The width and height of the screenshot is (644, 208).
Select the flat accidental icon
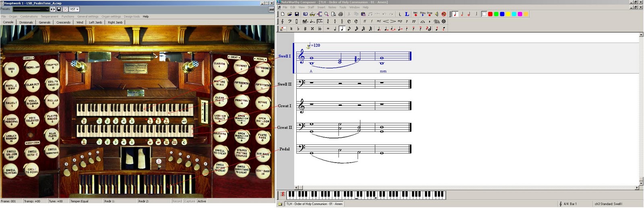pos(298,29)
